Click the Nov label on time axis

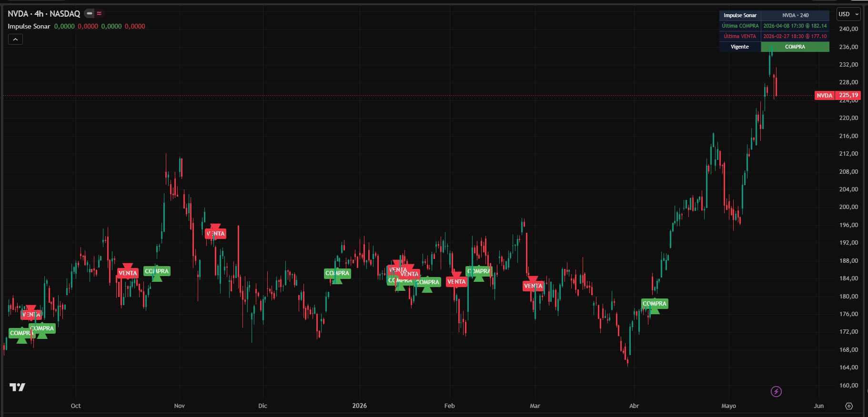click(x=179, y=406)
